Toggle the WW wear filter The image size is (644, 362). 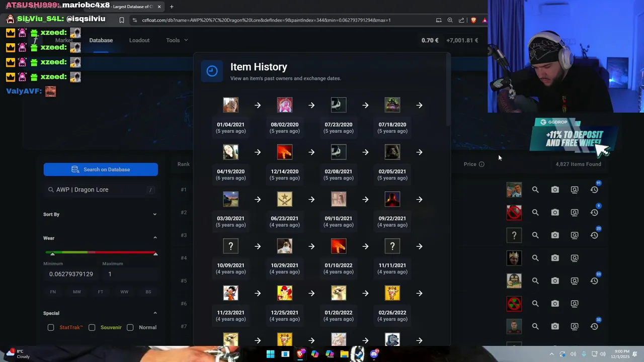(124, 292)
